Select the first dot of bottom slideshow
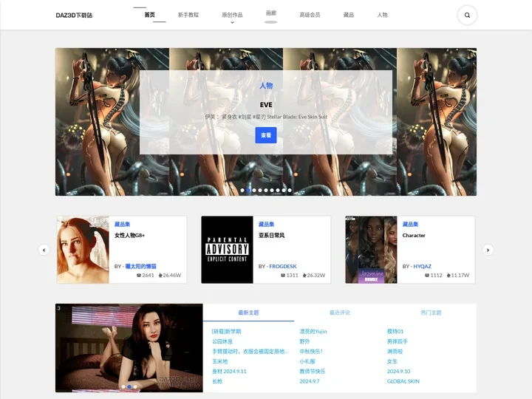Image resolution: width=532 pixels, height=399 pixels. pos(123,386)
